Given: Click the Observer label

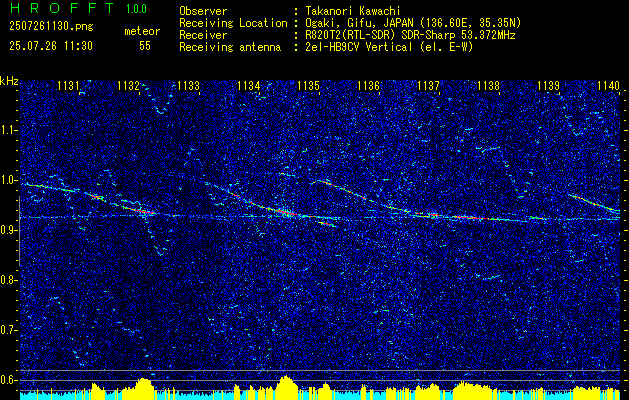Looking at the screenshot, I should 203,11.
